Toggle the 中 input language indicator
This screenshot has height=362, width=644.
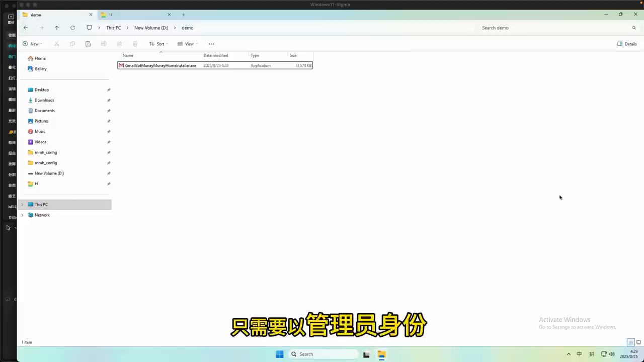pyautogui.click(x=579, y=354)
